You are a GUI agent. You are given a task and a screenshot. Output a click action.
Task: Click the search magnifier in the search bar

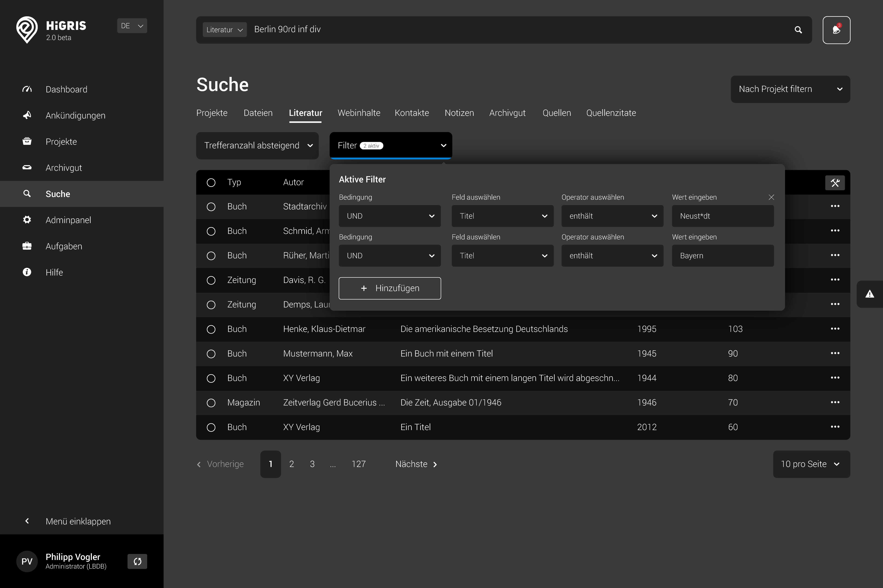pyautogui.click(x=798, y=30)
